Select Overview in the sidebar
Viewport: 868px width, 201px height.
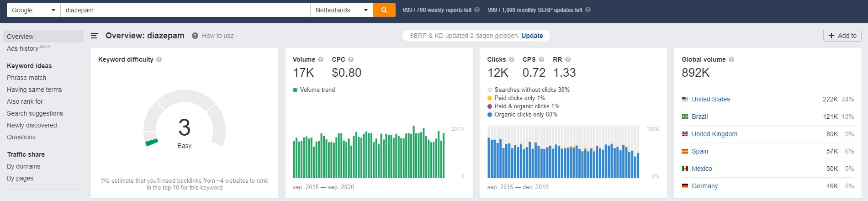(x=43, y=37)
